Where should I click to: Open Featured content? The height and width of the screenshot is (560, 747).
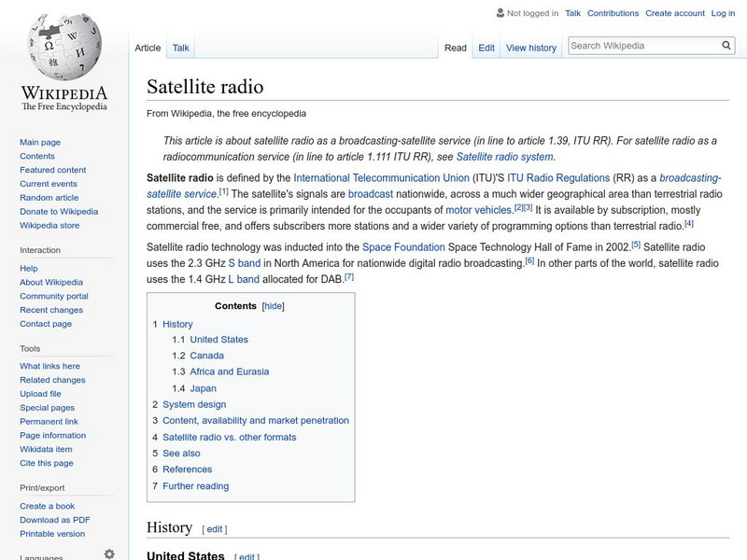[53, 170]
